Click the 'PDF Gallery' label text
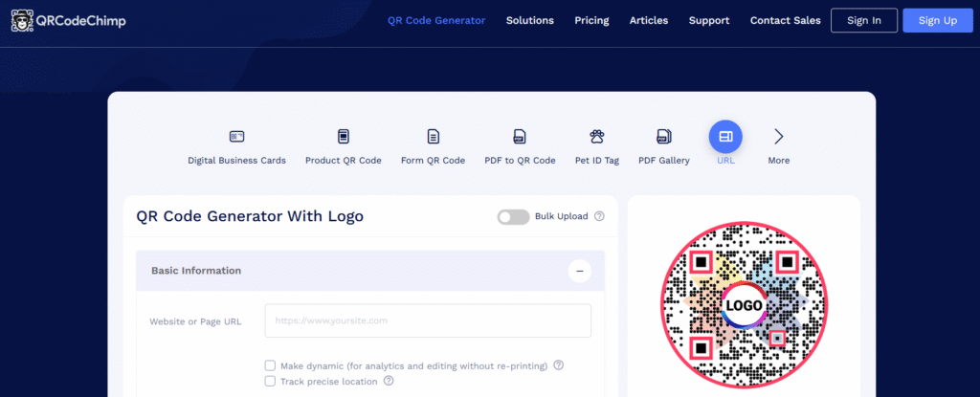The height and width of the screenshot is (397, 980). (664, 161)
